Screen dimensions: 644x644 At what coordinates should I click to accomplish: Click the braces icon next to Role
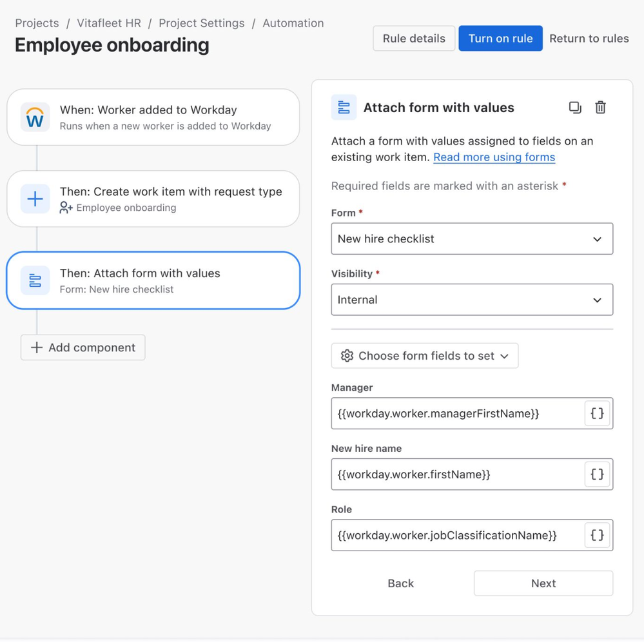click(597, 535)
